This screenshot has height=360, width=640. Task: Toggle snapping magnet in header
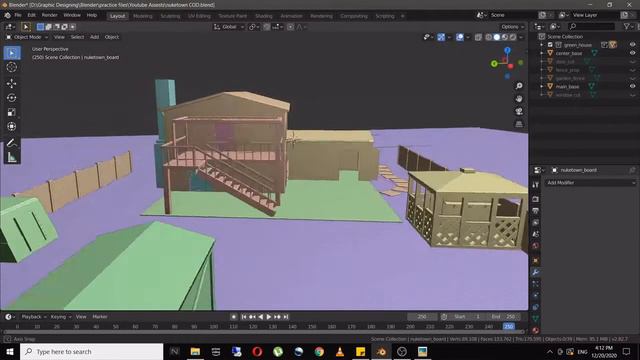[x=267, y=27]
